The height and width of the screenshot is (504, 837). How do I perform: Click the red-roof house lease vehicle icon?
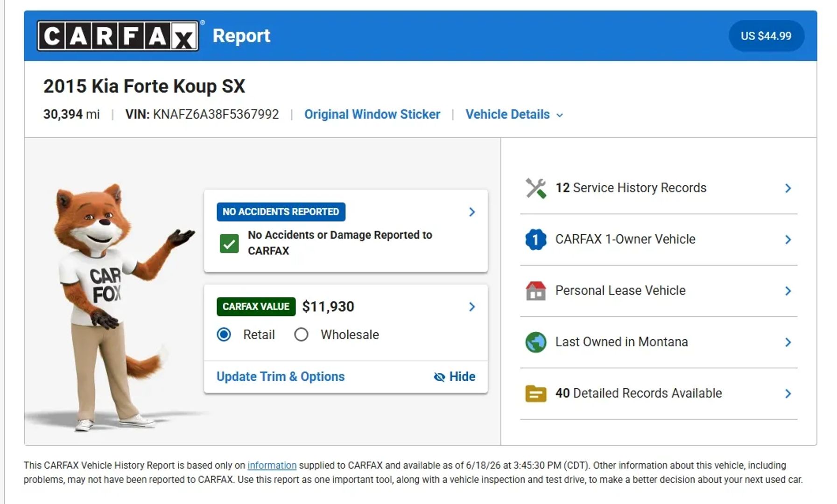(x=535, y=291)
